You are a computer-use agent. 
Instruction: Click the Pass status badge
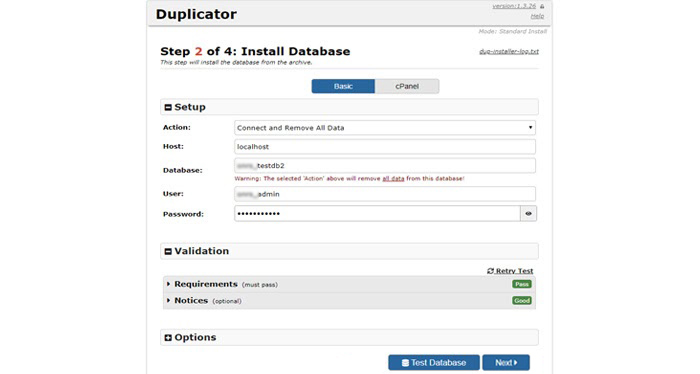pos(521,284)
